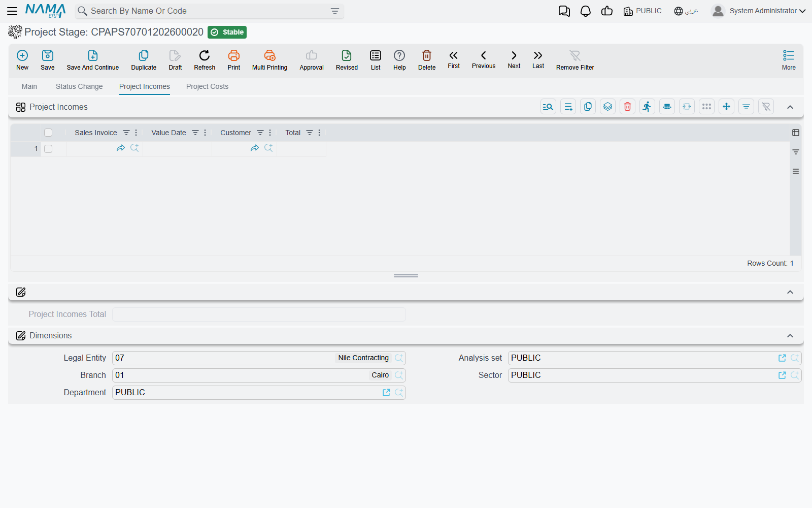Save the project stage
Screen dimensions: 812x508
point(48,60)
